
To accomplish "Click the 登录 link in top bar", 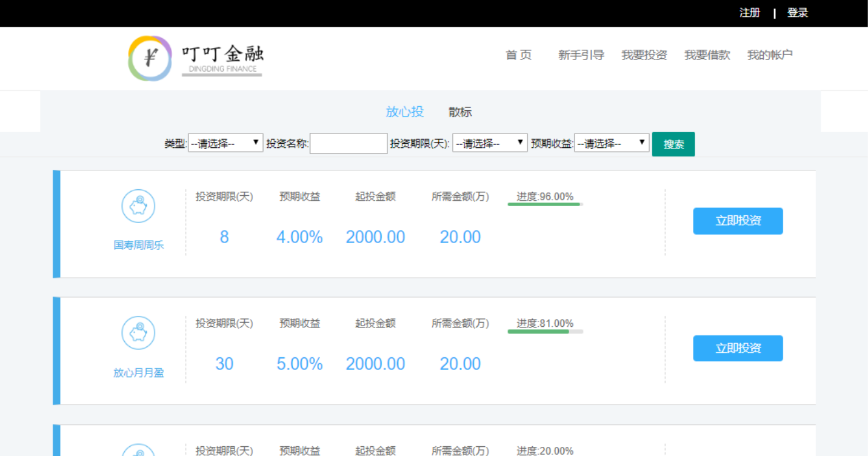I will (798, 13).
